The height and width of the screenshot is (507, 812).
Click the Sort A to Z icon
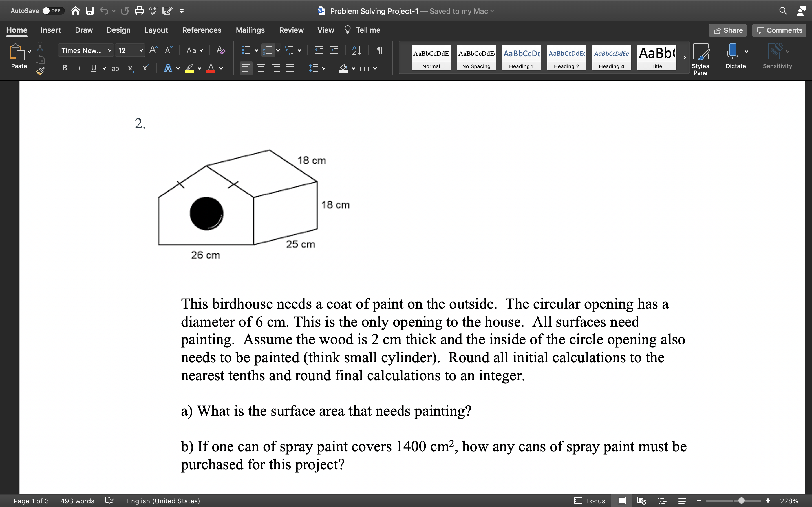pos(356,50)
